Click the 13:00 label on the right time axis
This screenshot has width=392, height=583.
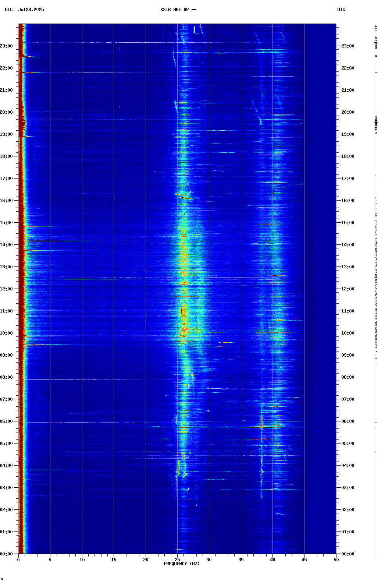point(348,267)
